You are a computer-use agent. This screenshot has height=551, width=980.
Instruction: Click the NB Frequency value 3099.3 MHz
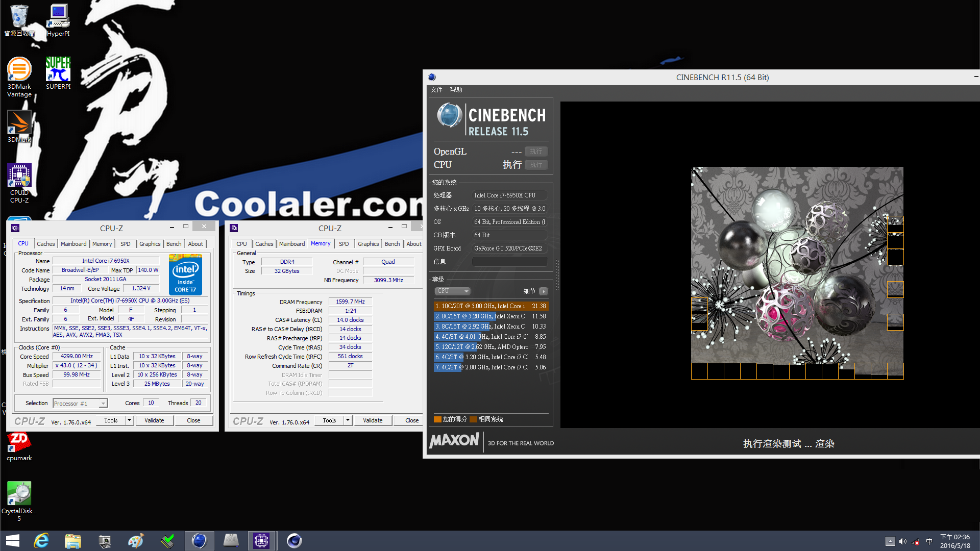(x=388, y=280)
